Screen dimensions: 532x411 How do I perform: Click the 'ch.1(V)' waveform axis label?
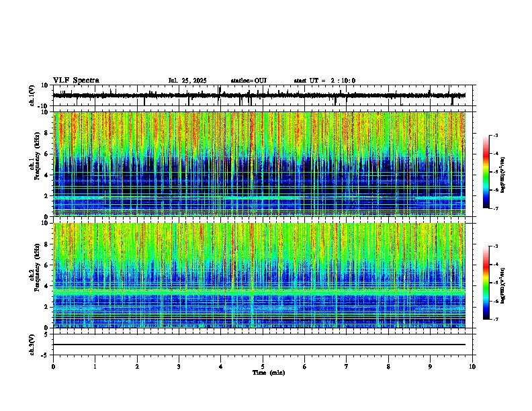[32, 95]
